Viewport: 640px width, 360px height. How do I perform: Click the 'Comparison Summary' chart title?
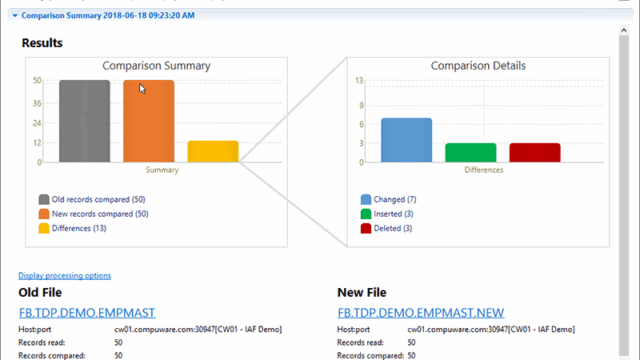click(x=156, y=66)
